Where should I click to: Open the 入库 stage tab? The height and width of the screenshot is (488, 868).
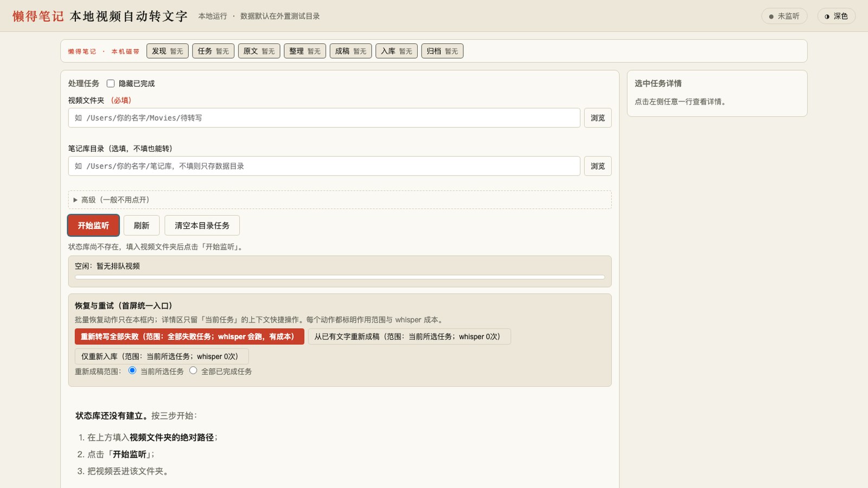click(x=397, y=51)
